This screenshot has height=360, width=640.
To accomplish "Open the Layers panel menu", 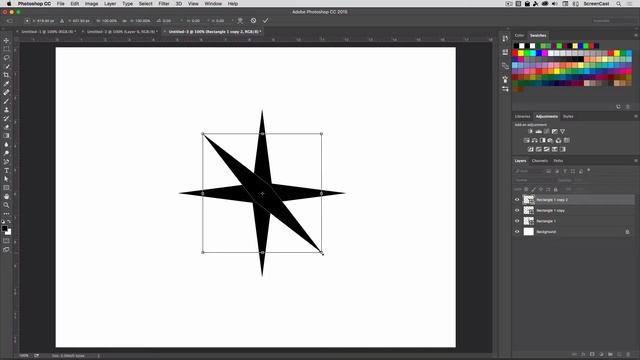I will (636, 161).
